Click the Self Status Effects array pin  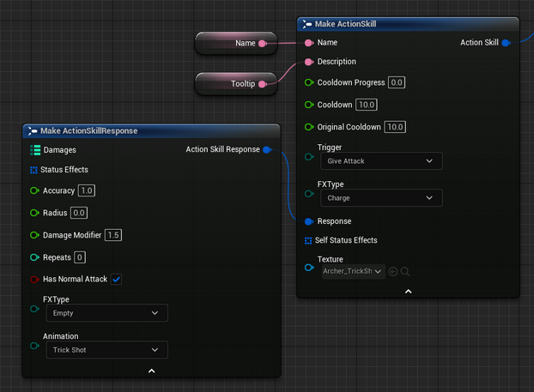[x=308, y=240]
